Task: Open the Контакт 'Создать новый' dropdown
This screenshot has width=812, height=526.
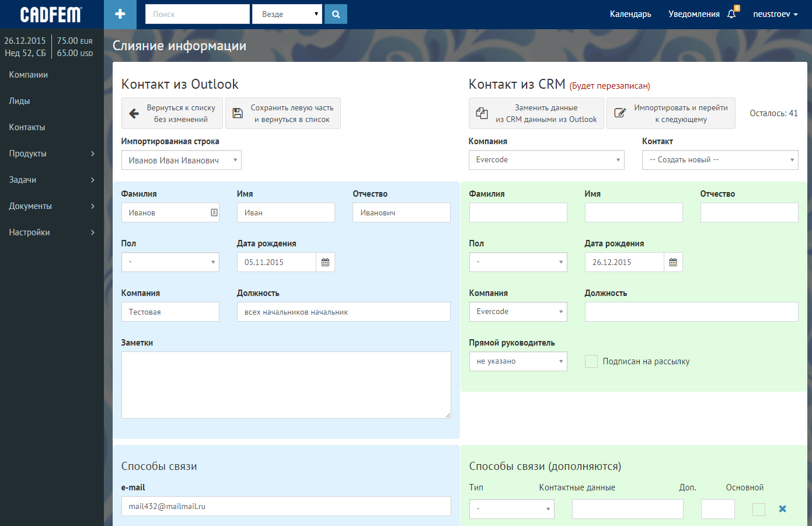Action: pyautogui.click(x=720, y=160)
